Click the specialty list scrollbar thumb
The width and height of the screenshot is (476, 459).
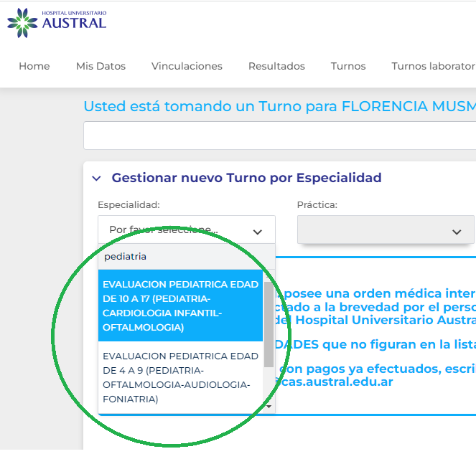269,323
